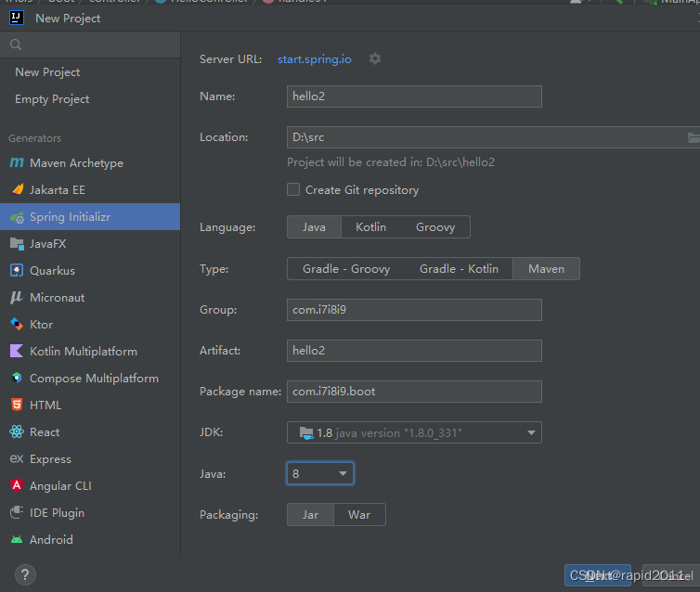Click the HTML generator icon
This screenshot has width=700, height=592.
(x=17, y=405)
